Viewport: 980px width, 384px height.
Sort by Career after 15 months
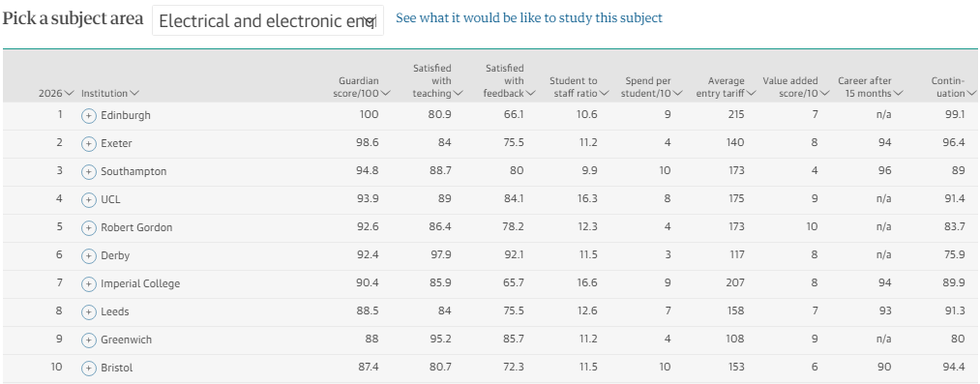[870, 87]
